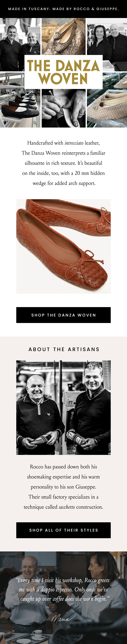Click the About The Artisans heading
This screenshot has height=644, width=127.
click(64, 349)
